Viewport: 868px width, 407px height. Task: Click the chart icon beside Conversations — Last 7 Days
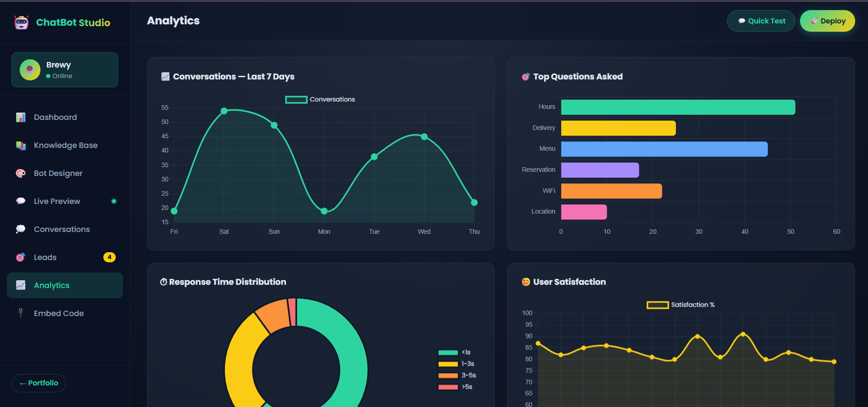click(x=165, y=77)
